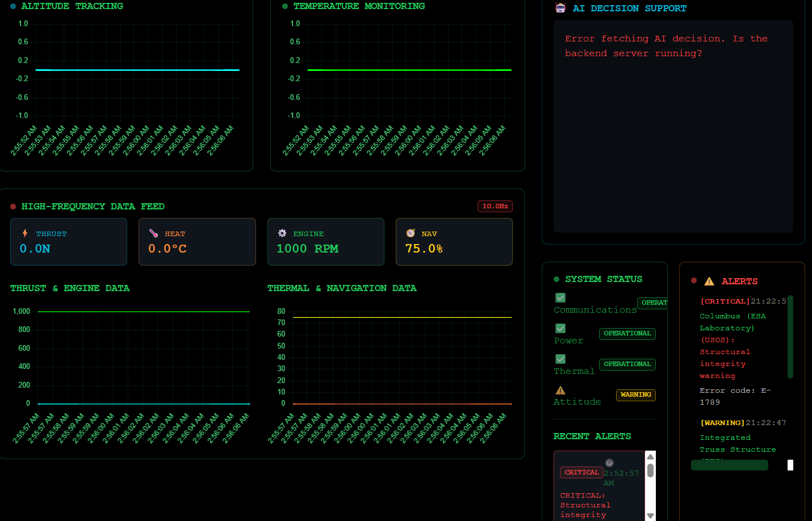Click the Attitude label in System Status
The width and height of the screenshot is (812, 521).
tap(577, 402)
